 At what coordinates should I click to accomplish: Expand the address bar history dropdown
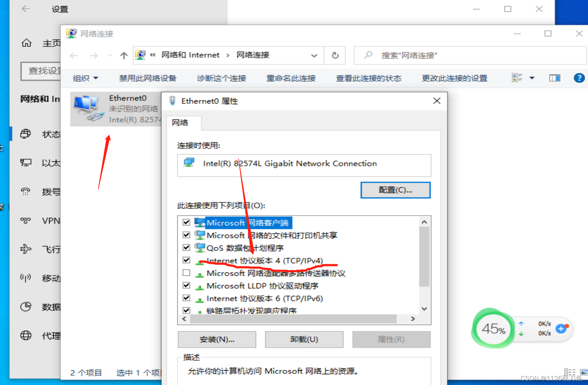[314, 56]
